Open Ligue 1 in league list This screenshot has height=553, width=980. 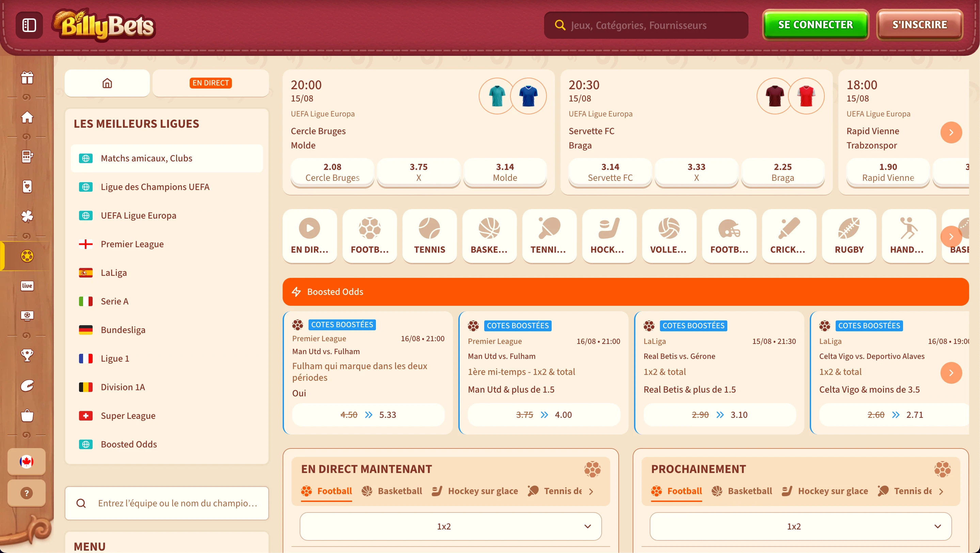(x=167, y=359)
